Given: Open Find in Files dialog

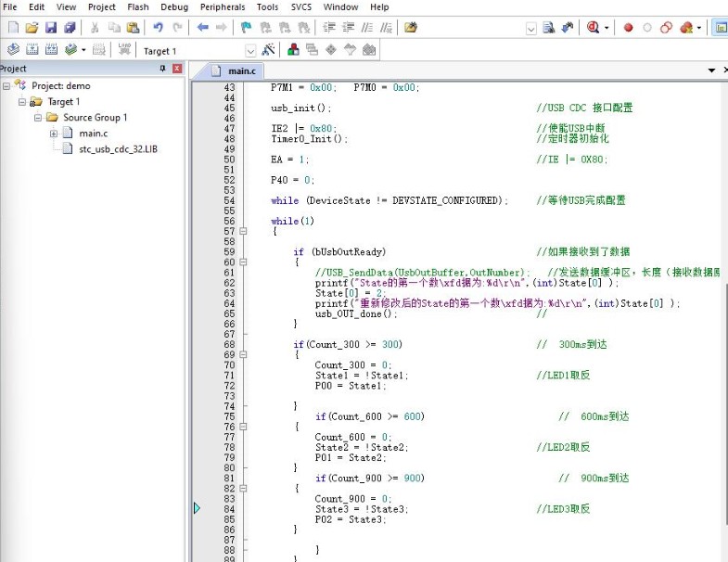Looking at the screenshot, I should click(x=411, y=28).
